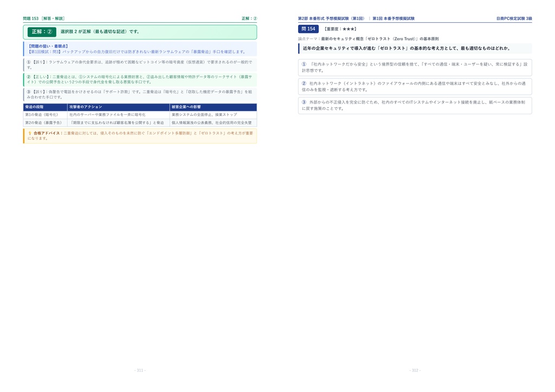
Task: Click the 合格アドバイス advice text
Action: 140,136
